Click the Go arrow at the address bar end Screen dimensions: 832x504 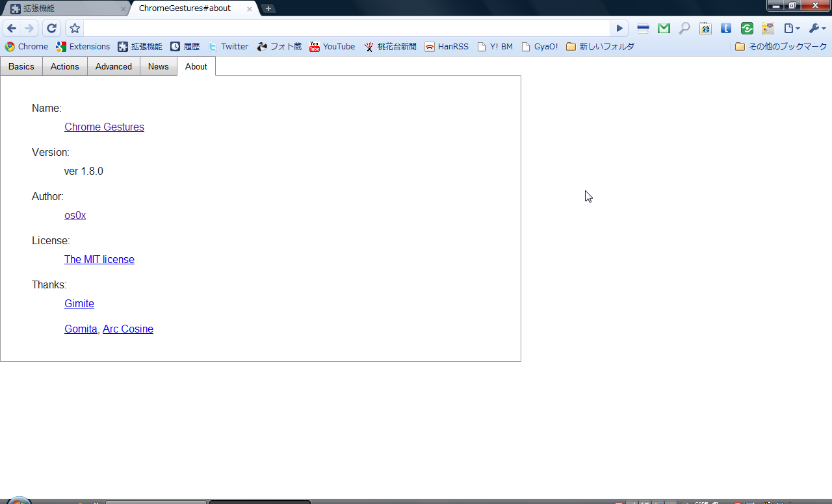coord(619,29)
